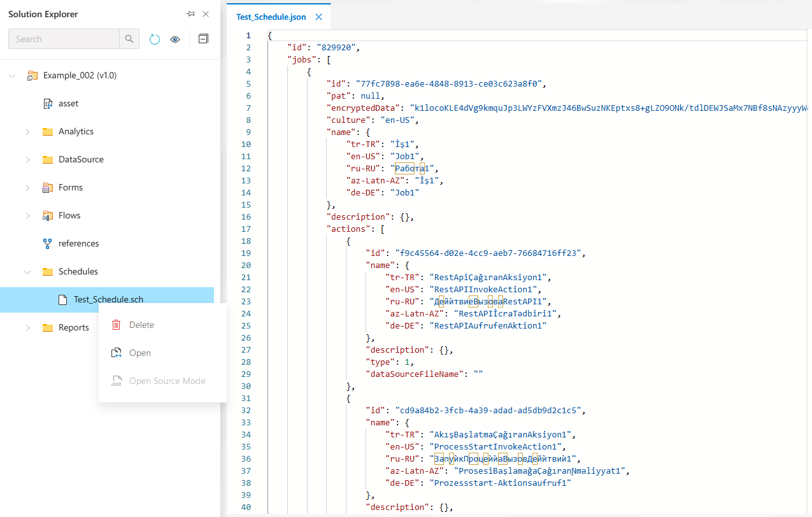The height and width of the screenshot is (517, 812).
Task: Select the references tree item
Action: click(x=79, y=243)
